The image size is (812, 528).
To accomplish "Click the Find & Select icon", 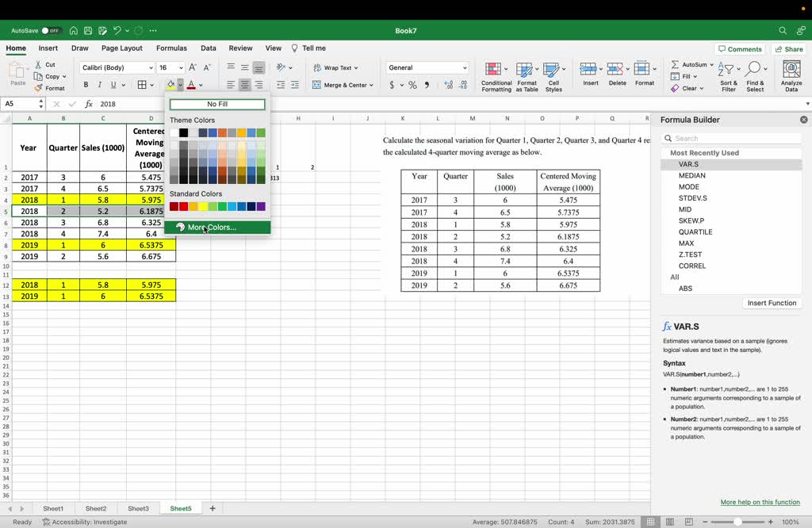I will (755, 77).
